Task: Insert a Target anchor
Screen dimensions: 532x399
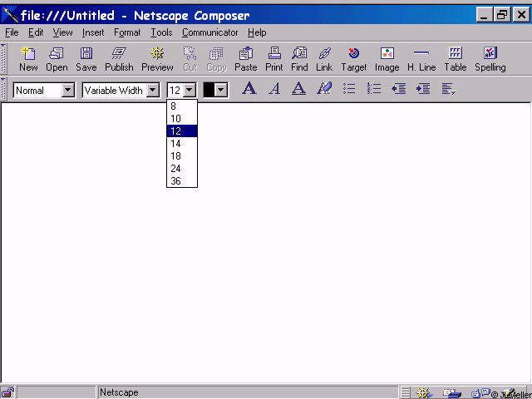Action: [x=354, y=59]
